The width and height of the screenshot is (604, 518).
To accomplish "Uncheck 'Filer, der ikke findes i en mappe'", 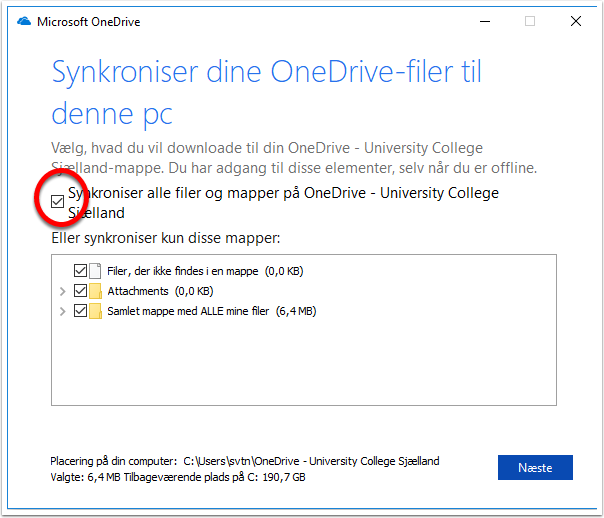I will [80, 271].
